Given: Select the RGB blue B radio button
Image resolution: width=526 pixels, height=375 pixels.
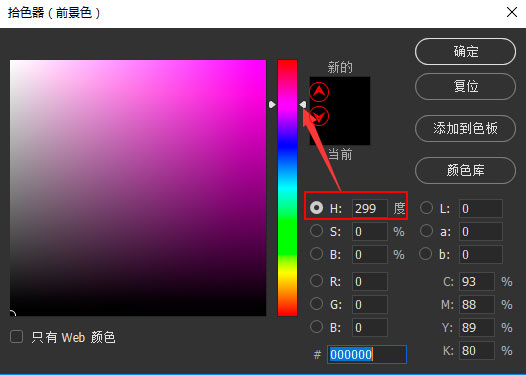Looking at the screenshot, I should [x=316, y=327].
